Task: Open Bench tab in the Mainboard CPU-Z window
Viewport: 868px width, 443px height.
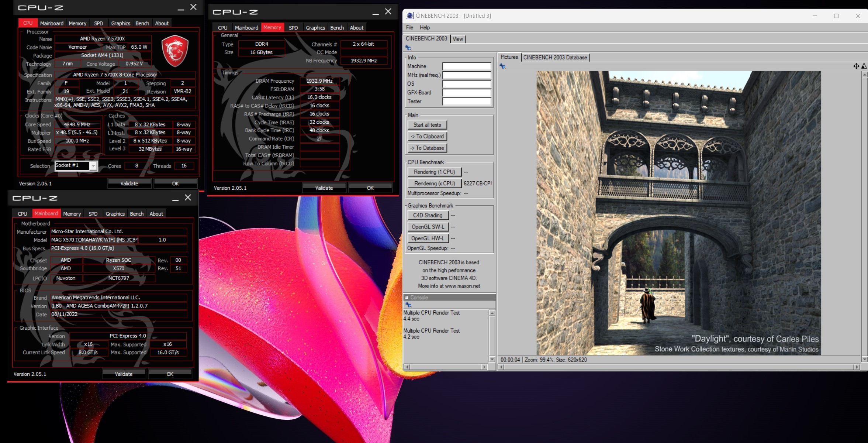Action: 136,214
